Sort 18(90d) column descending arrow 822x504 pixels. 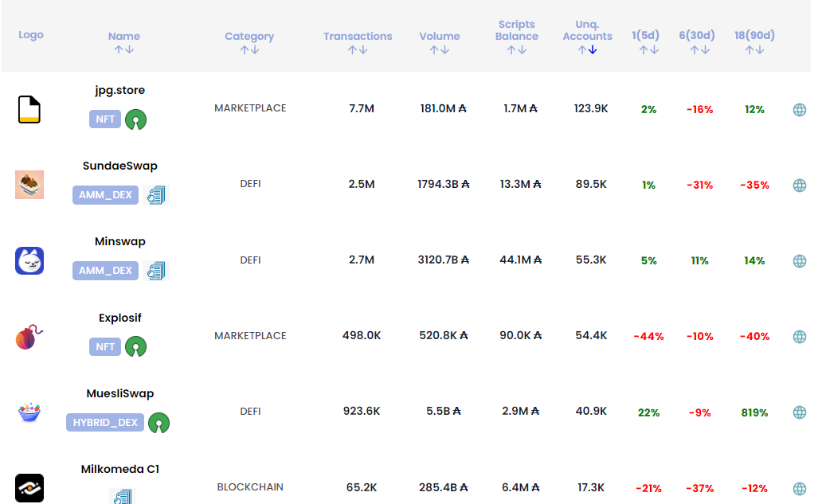760,50
